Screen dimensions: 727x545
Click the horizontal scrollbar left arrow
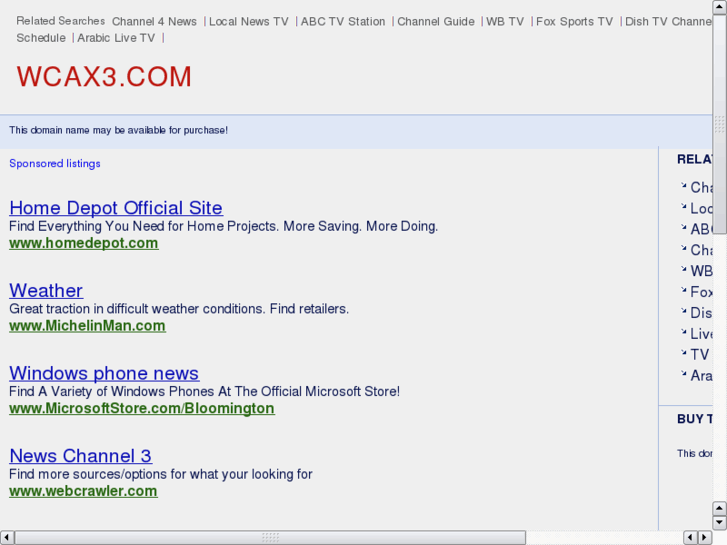coord(6,538)
